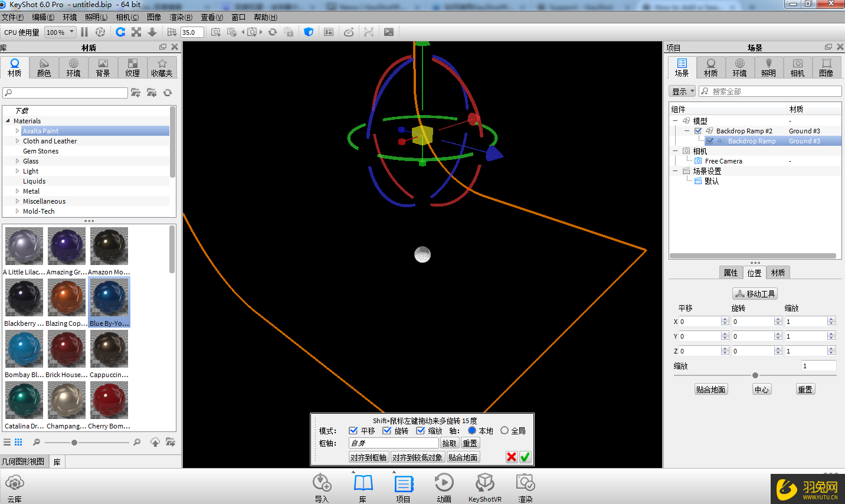The height and width of the screenshot is (504, 845).
Task: Open the 显示 display dropdown
Action: (683, 91)
